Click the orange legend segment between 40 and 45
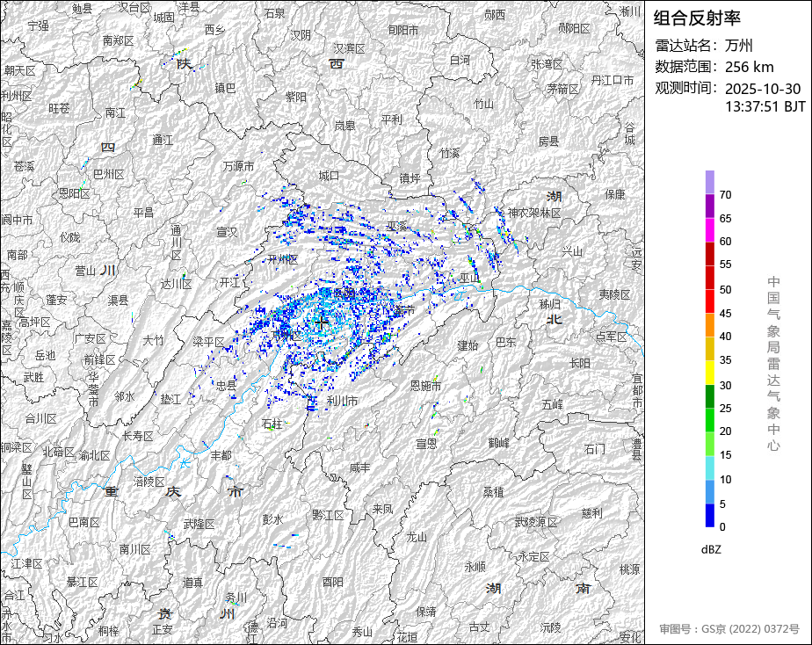The width and height of the screenshot is (812, 645). click(709, 325)
